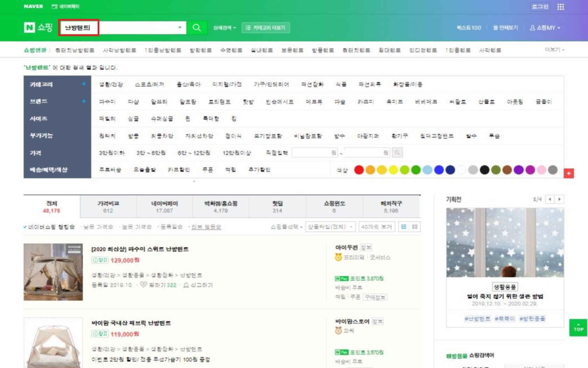Open the search box suggestion dropdown arrow

point(180,27)
